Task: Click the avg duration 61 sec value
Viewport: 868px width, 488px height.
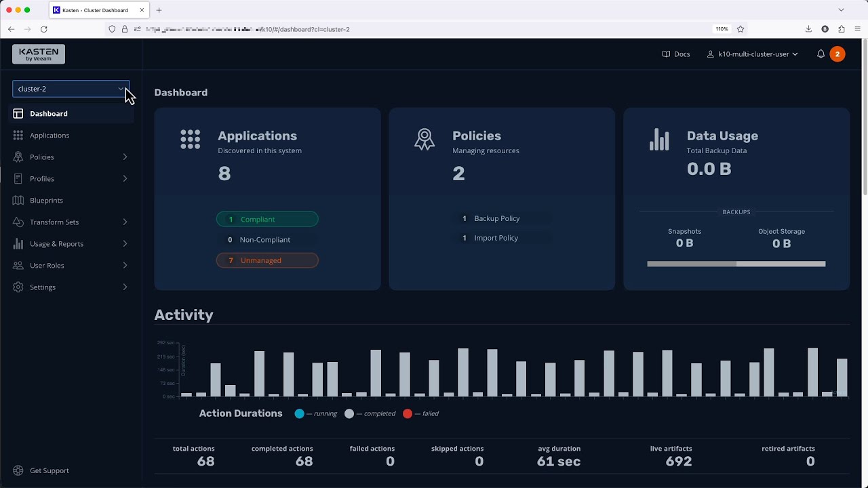Action: (x=559, y=462)
